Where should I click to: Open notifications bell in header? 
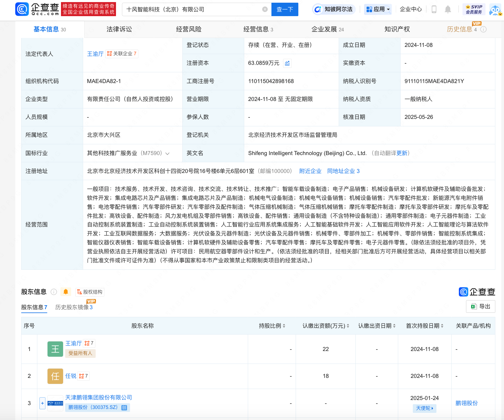click(448, 9)
